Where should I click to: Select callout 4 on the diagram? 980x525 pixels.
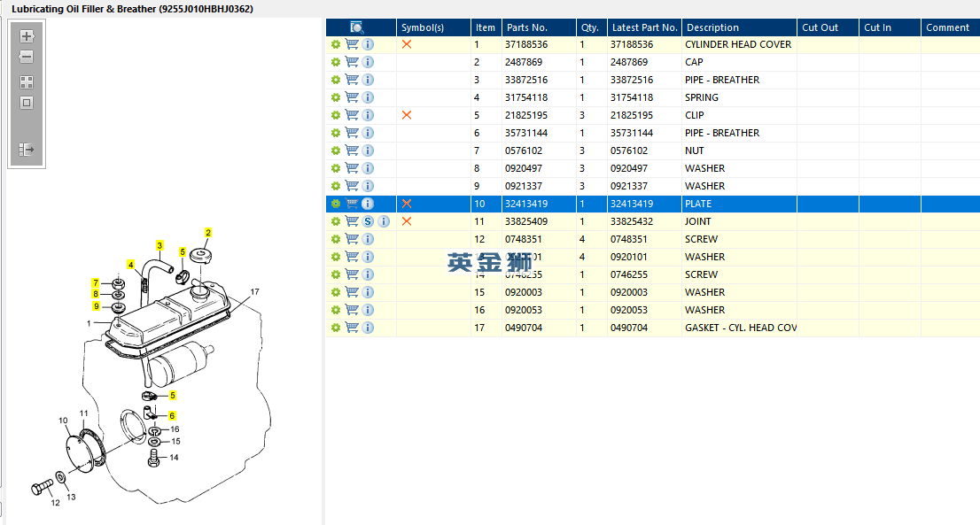coord(130,265)
